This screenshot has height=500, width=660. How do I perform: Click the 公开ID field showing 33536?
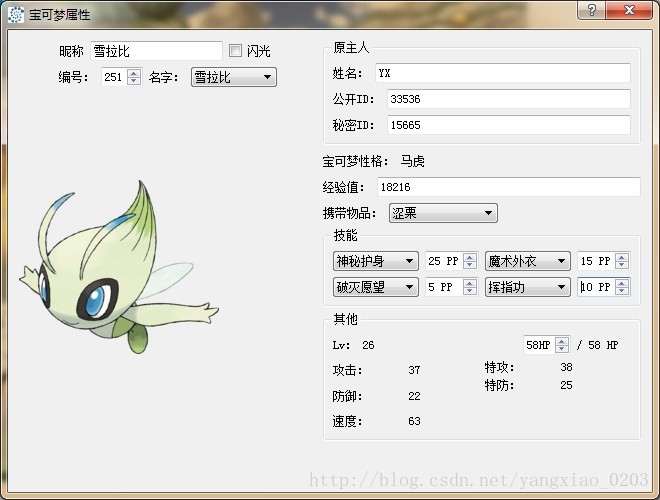tap(508, 99)
